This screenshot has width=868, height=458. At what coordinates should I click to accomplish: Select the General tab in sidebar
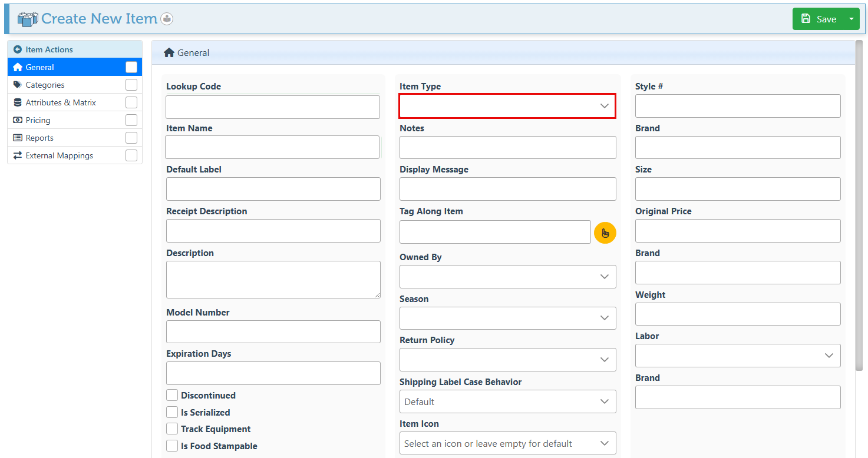(x=40, y=67)
